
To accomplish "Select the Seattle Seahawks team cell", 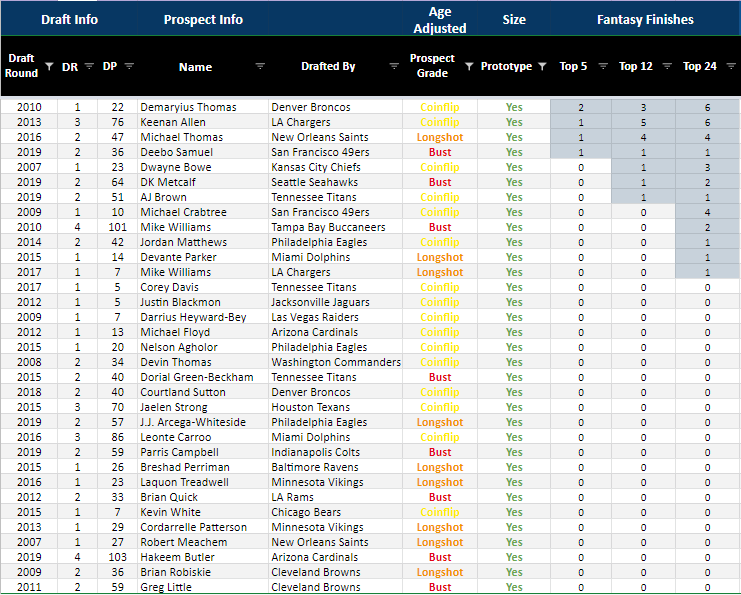I will click(336, 182).
